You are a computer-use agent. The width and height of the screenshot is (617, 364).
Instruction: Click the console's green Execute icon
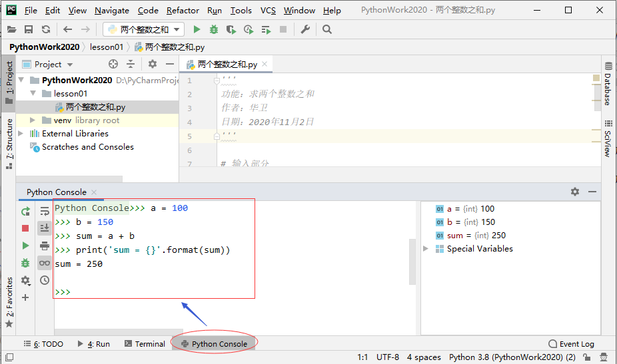25,246
